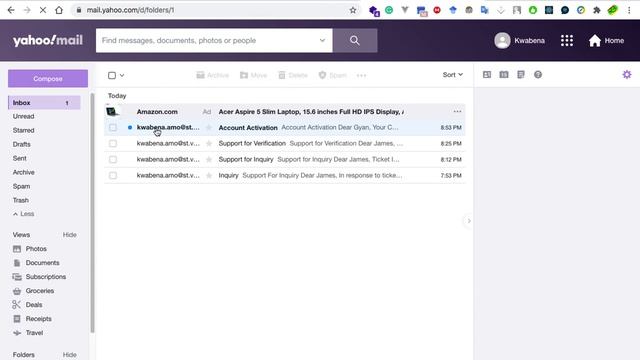Open the Unread folder
This screenshot has height=360, width=640.
pyautogui.click(x=23, y=116)
